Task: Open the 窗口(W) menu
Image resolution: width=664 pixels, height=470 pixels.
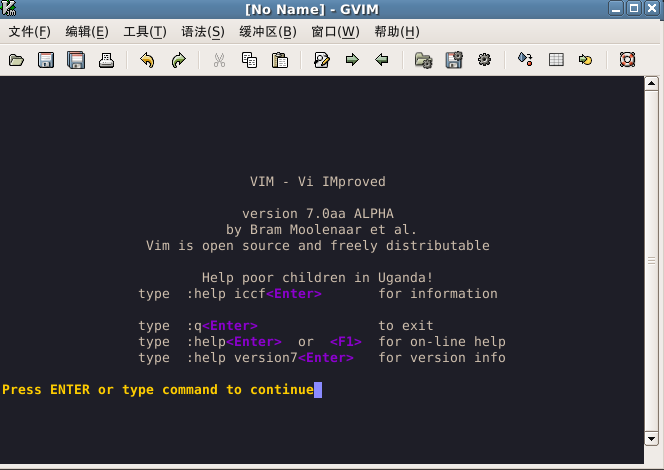Action: (x=335, y=32)
